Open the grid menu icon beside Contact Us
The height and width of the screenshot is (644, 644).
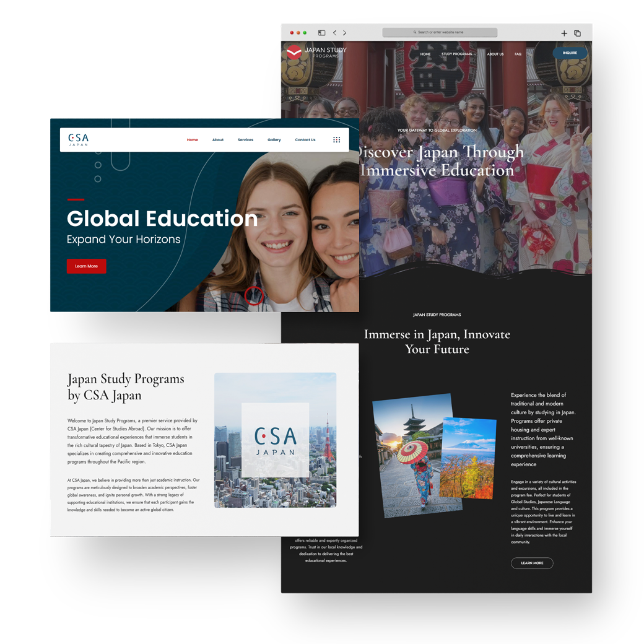click(337, 139)
